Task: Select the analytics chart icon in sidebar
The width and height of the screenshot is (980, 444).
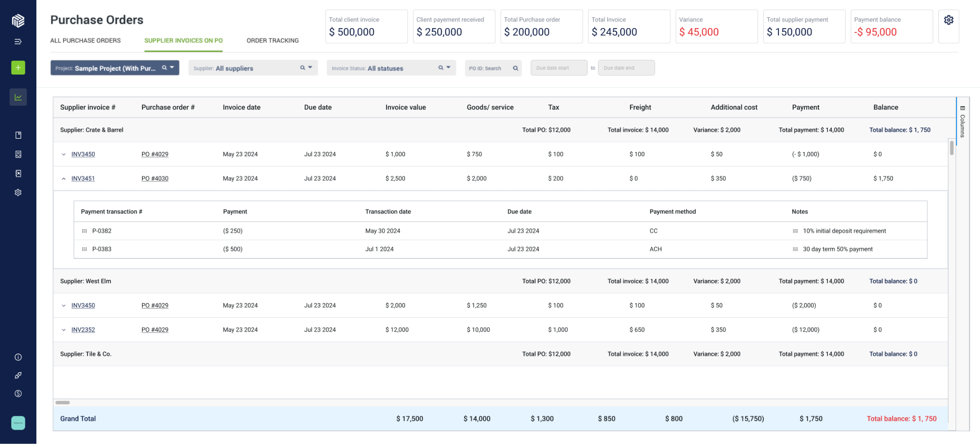Action: (18, 97)
